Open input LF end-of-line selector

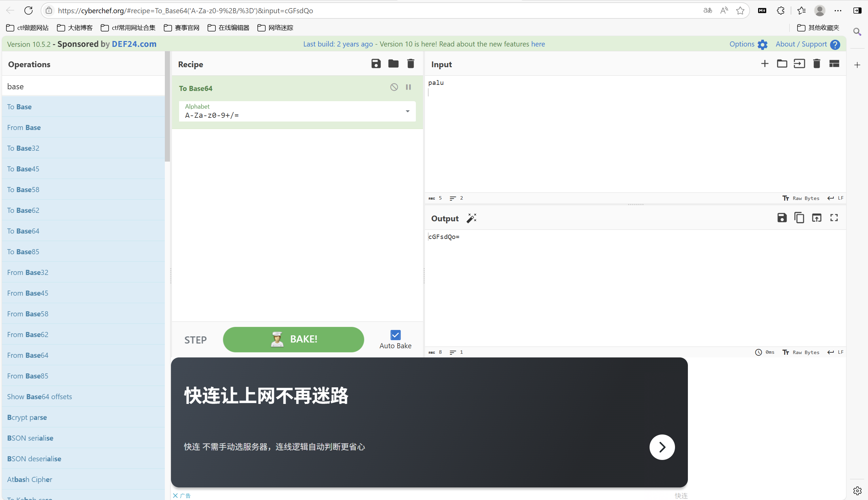click(835, 198)
